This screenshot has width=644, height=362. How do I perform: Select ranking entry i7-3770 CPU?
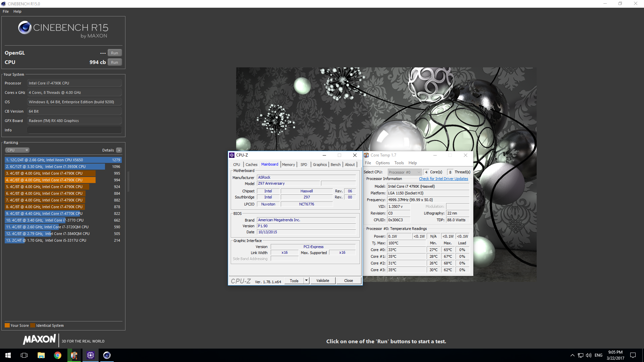tap(63, 220)
